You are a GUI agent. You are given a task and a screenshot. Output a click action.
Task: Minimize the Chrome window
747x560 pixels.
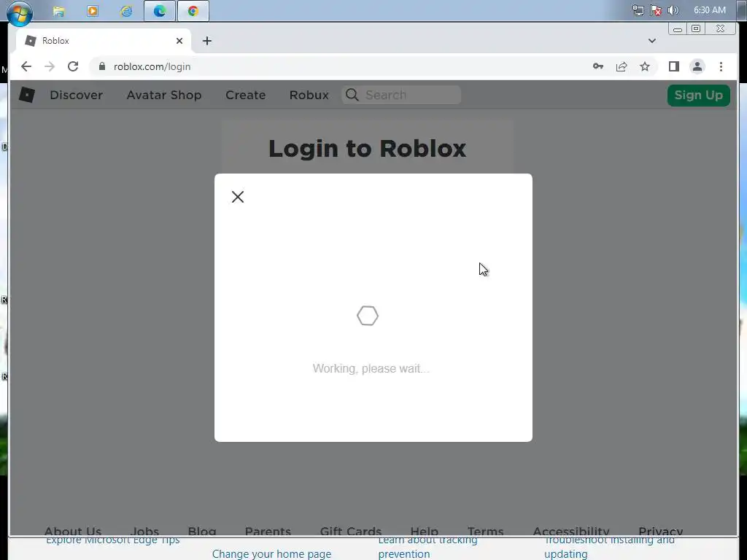[678, 29]
